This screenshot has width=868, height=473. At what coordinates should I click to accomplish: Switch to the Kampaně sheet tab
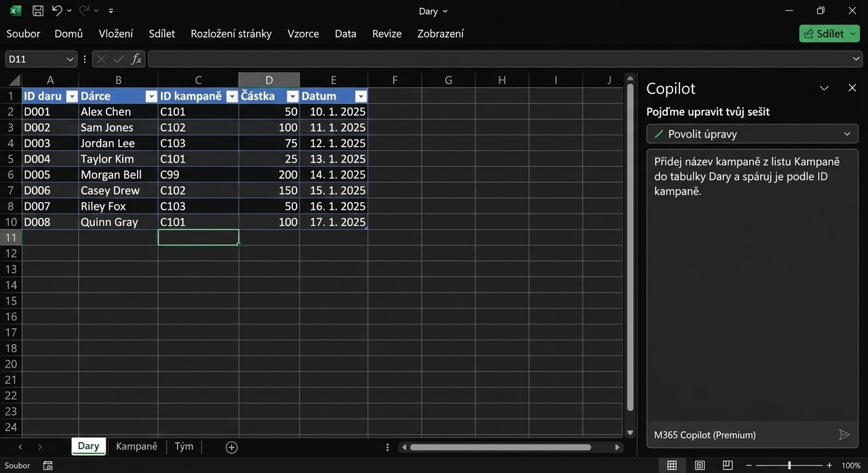click(x=137, y=447)
